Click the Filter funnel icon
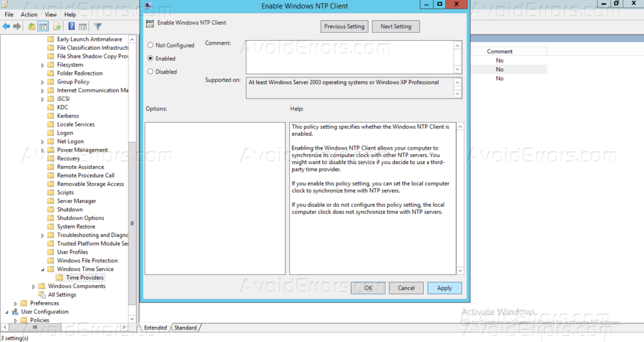 click(x=98, y=26)
